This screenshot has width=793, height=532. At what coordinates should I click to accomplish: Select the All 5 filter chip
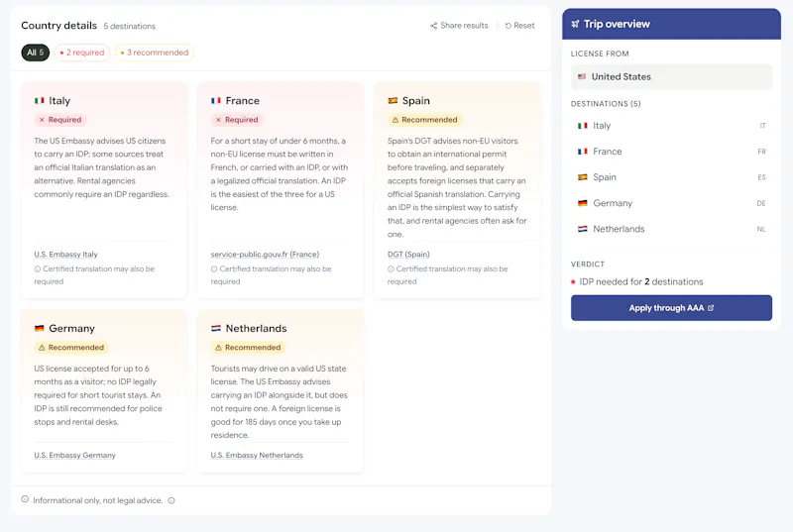pyautogui.click(x=36, y=53)
